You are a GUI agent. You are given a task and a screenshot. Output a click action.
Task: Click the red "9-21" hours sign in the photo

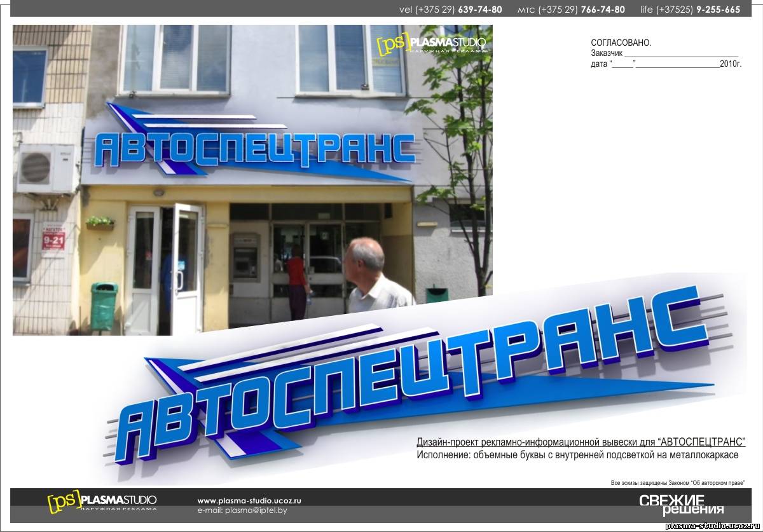[x=54, y=242]
